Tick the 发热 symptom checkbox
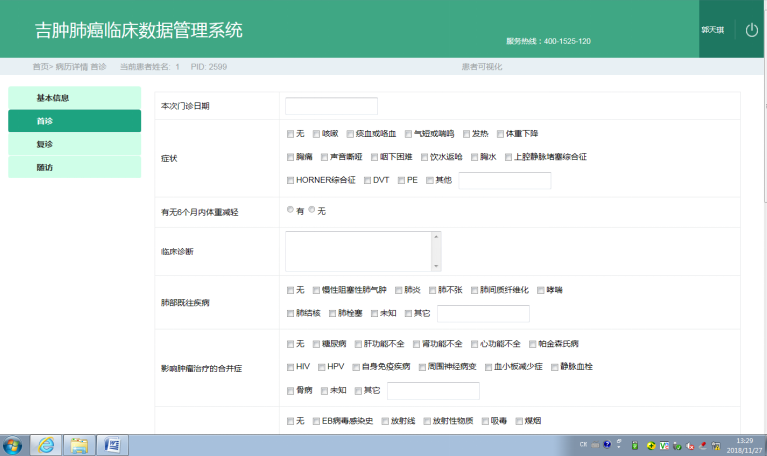The image size is (767, 456). [466, 133]
